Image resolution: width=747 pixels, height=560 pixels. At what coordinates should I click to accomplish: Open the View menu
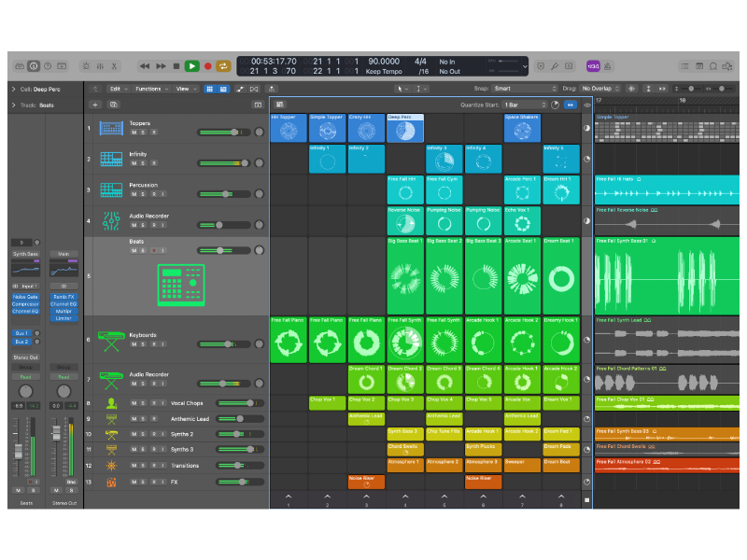tap(186, 89)
